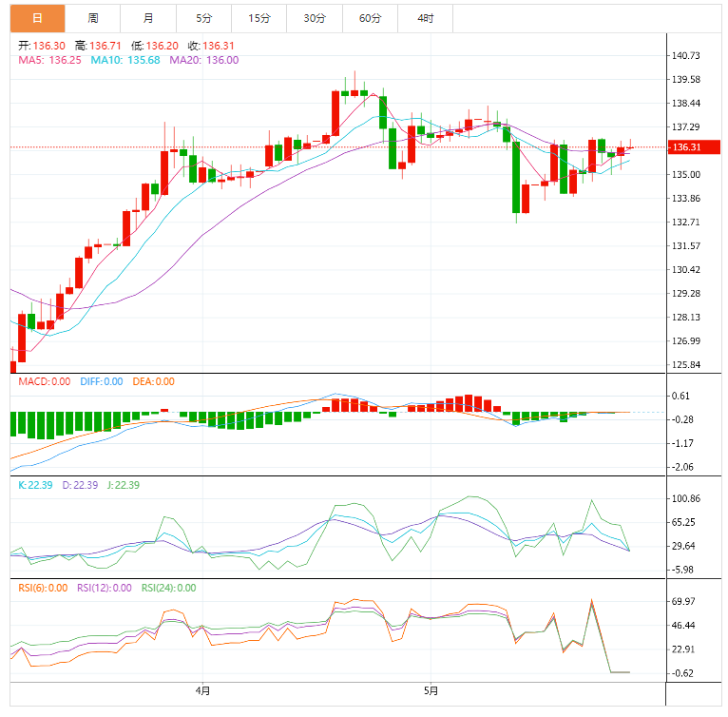Click the 69.97 RSI axis label
Viewport: 728px width, 717px height.
point(683,601)
